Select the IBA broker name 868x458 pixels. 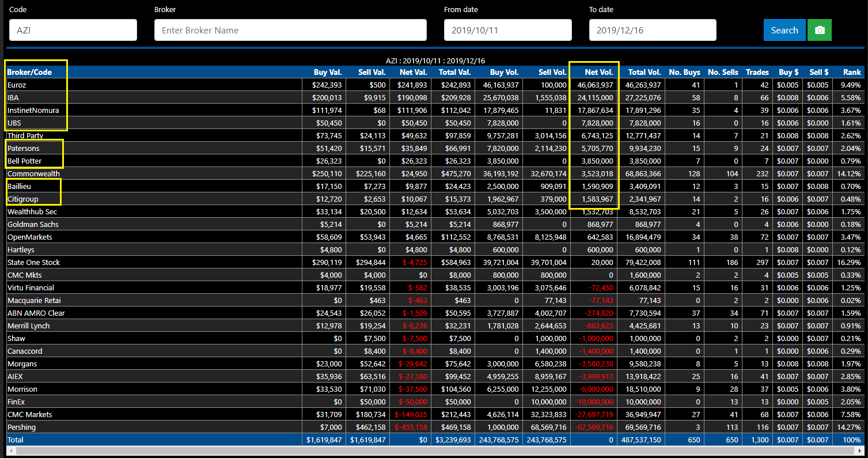(13, 97)
